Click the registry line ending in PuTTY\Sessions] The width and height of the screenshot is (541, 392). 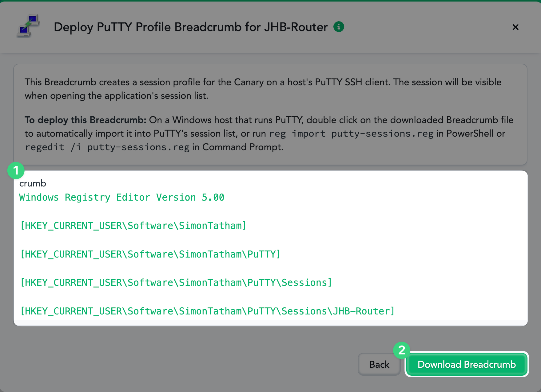176,283
